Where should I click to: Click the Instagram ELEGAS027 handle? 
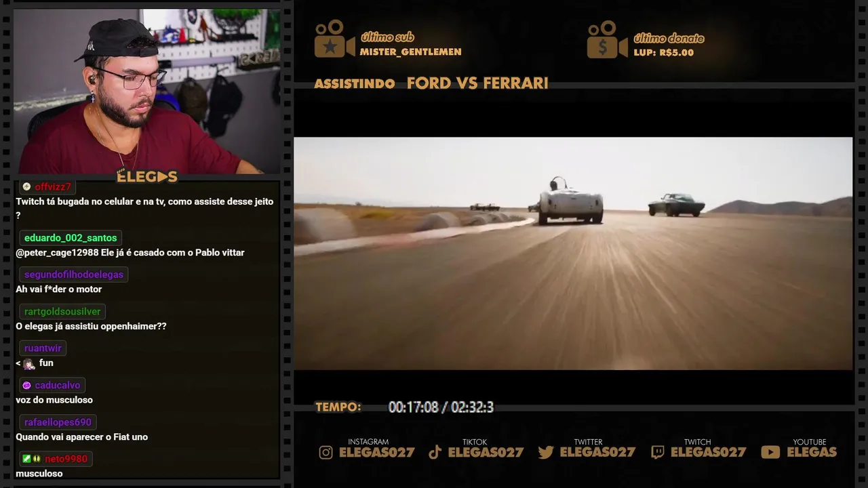click(x=376, y=452)
